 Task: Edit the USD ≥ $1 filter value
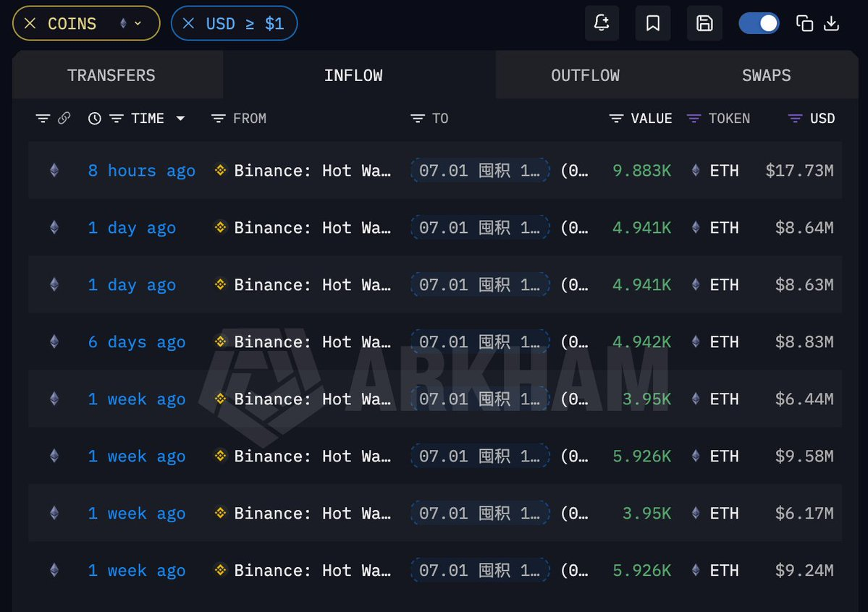pyautogui.click(x=245, y=23)
